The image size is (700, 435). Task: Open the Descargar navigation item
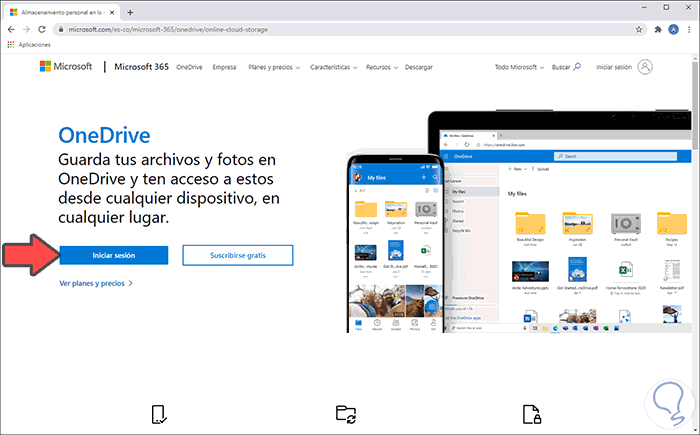[x=419, y=67]
